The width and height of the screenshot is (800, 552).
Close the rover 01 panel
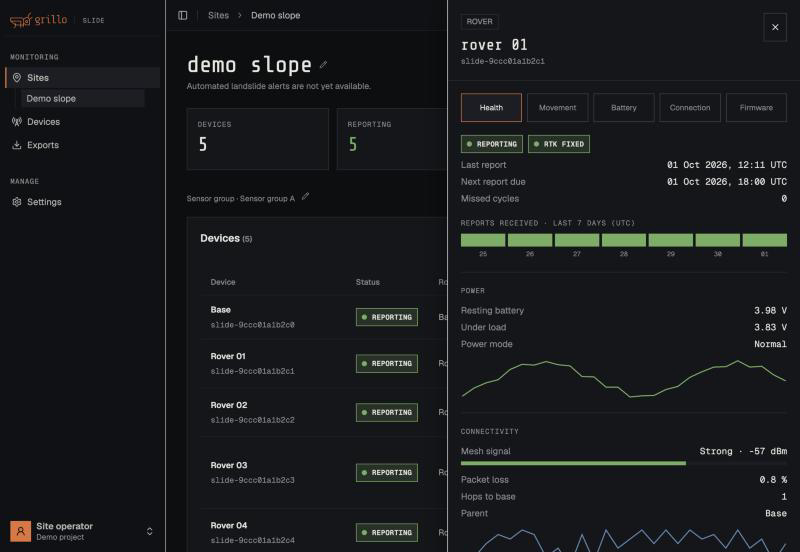pyautogui.click(x=775, y=27)
